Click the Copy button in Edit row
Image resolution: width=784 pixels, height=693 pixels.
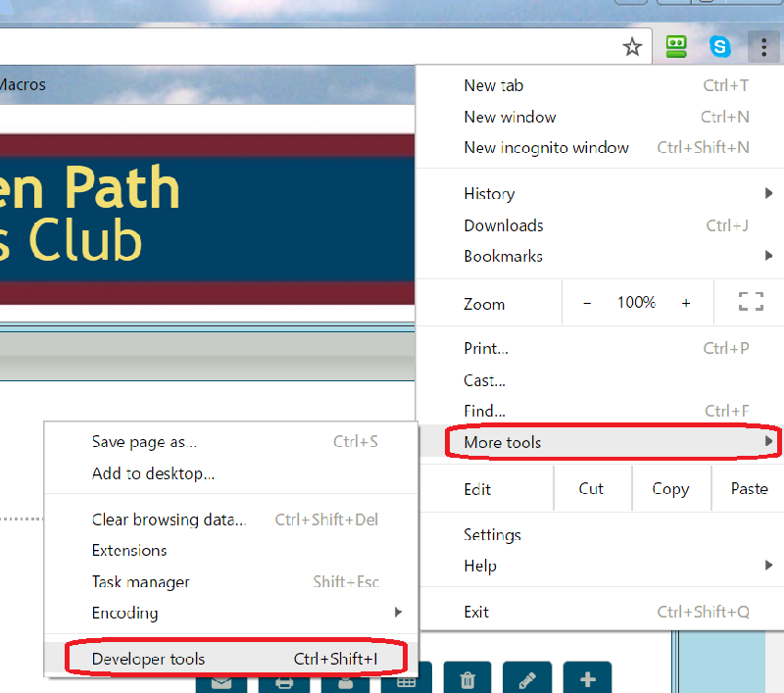pyautogui.click(x=670, y=488)
